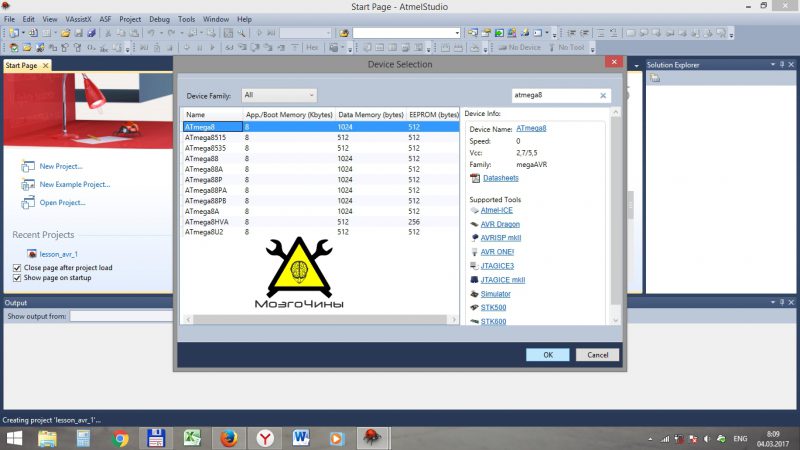
Task: Click the magnifier search toolbar icon
Action: pyautogui.click(x=241, y=33)
